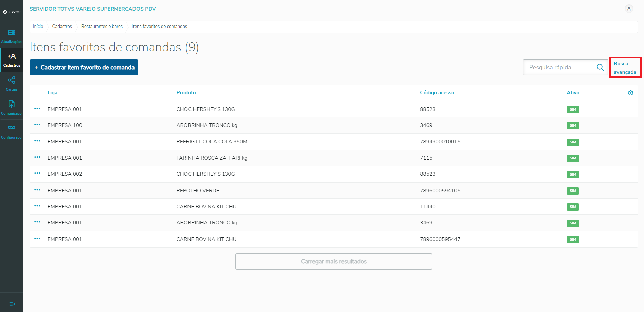Open actions menu for FARINHA ROSCA ZAFFARI row
Image resolution: width=644 pixels, height=312 pixels.
click(x=37, y=157)
